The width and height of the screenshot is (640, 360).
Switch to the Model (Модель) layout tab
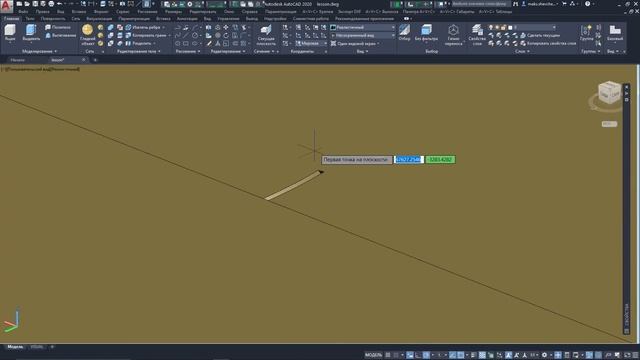pos(15,347)
